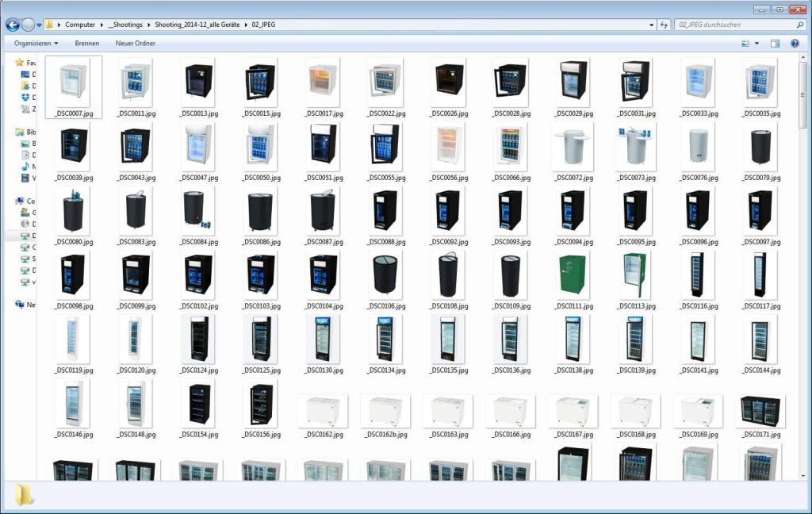The height and width of the screenshot is (514, 812).
Task: Click the refresh button beside address bar
Action: 665,25
